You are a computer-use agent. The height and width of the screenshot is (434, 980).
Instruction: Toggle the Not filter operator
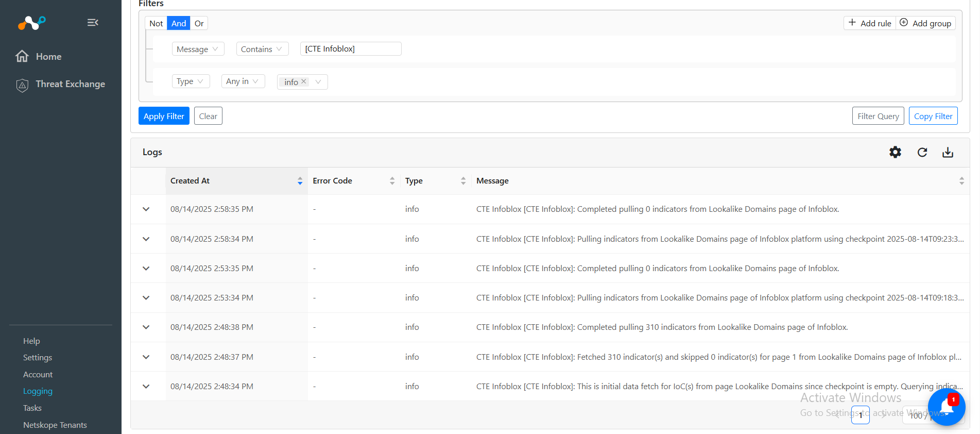(156, 23)
